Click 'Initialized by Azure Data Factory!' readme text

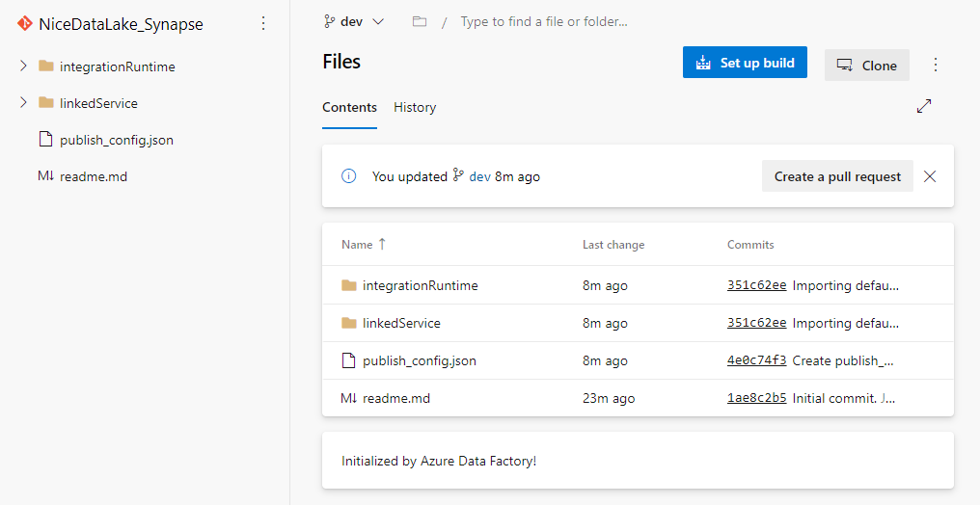coord(439,461)
